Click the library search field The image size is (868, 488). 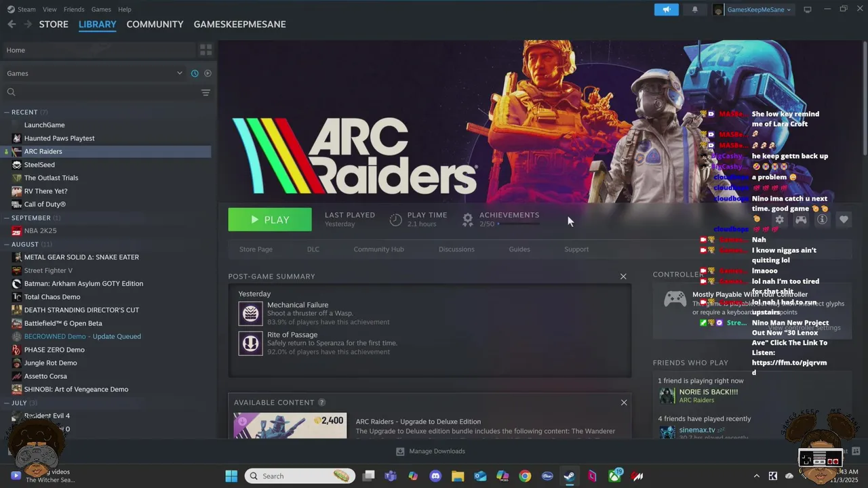[102, 92]
